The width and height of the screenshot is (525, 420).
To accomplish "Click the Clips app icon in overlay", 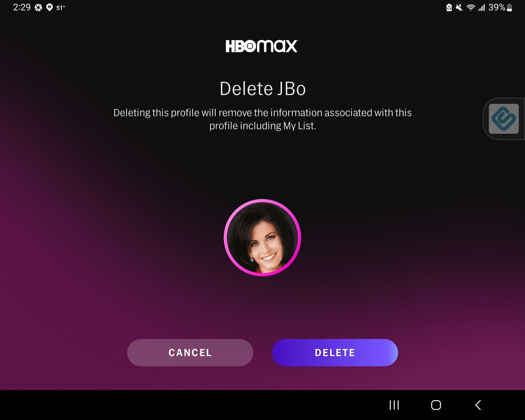I will click(x=504, y=119).
